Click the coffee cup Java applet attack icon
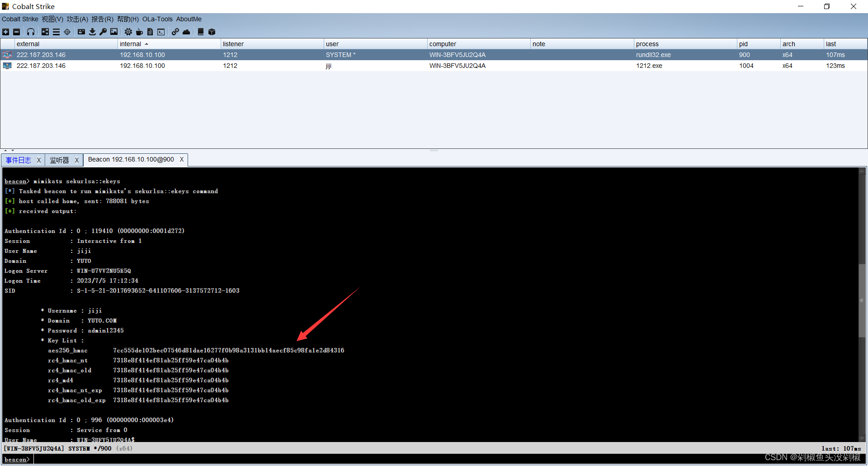868x466 pixels. 139,32
